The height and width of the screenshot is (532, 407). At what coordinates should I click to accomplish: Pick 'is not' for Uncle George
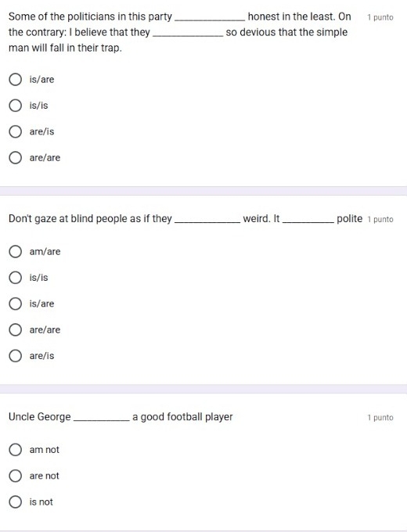coord(16,501)
